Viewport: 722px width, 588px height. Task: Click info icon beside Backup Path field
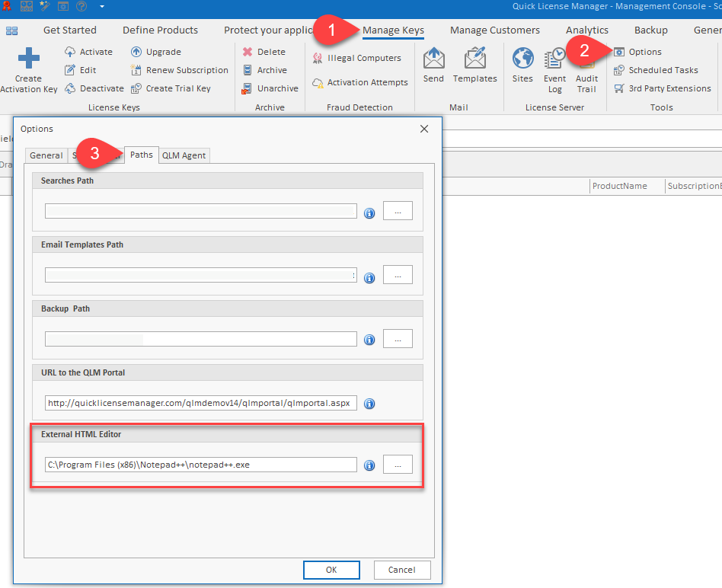click(369, 340)
